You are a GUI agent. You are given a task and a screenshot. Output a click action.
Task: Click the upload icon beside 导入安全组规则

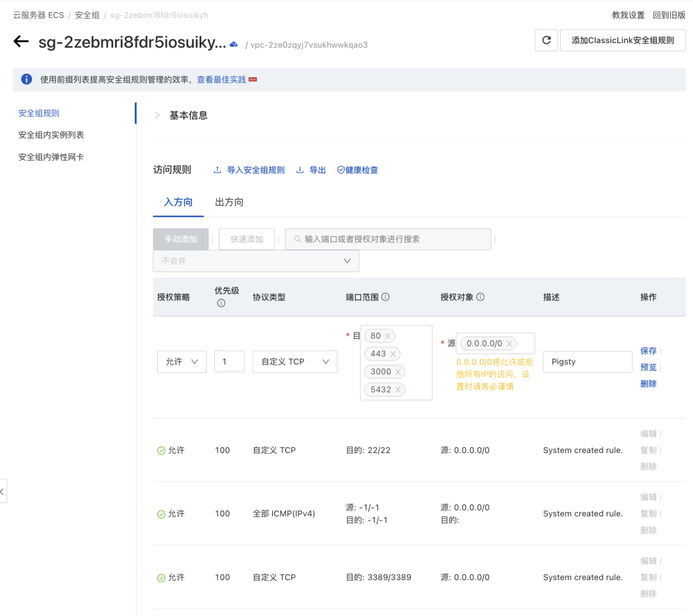(217, 170)
